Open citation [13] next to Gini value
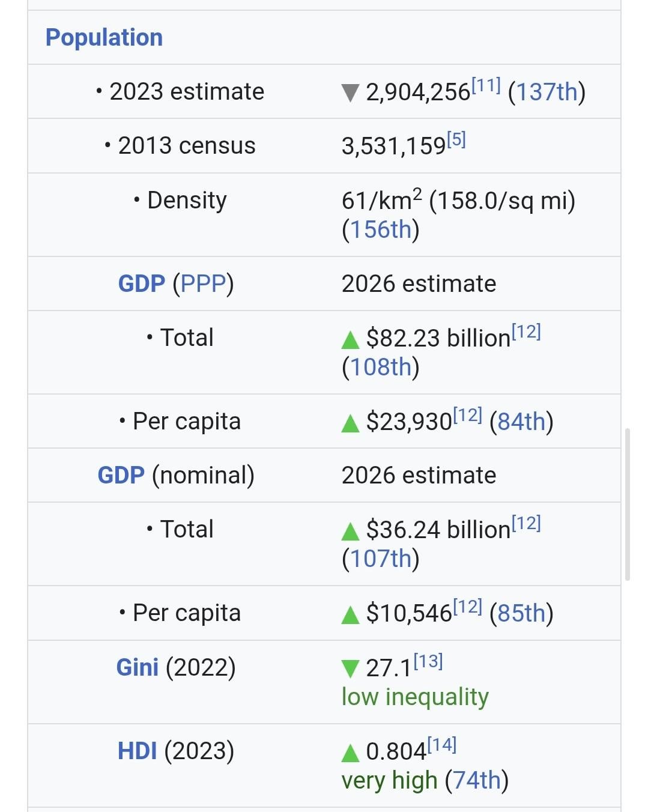The width and height of the screenshot is (648, 812). click(428, 662)
